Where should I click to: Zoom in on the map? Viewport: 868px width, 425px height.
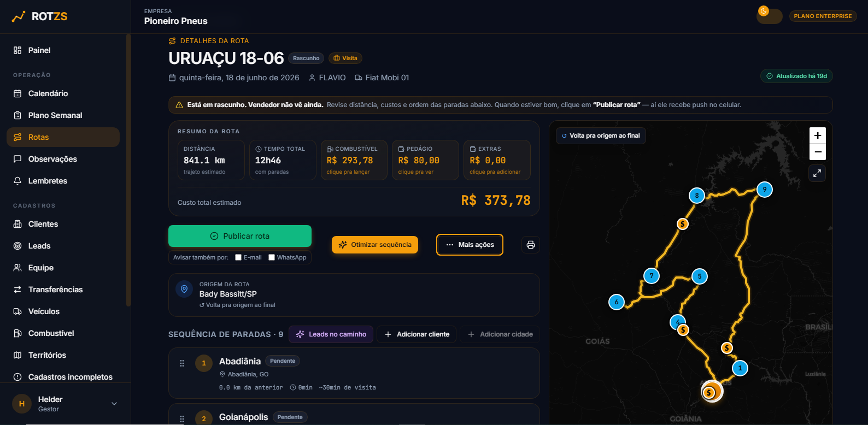pos(818,135)
